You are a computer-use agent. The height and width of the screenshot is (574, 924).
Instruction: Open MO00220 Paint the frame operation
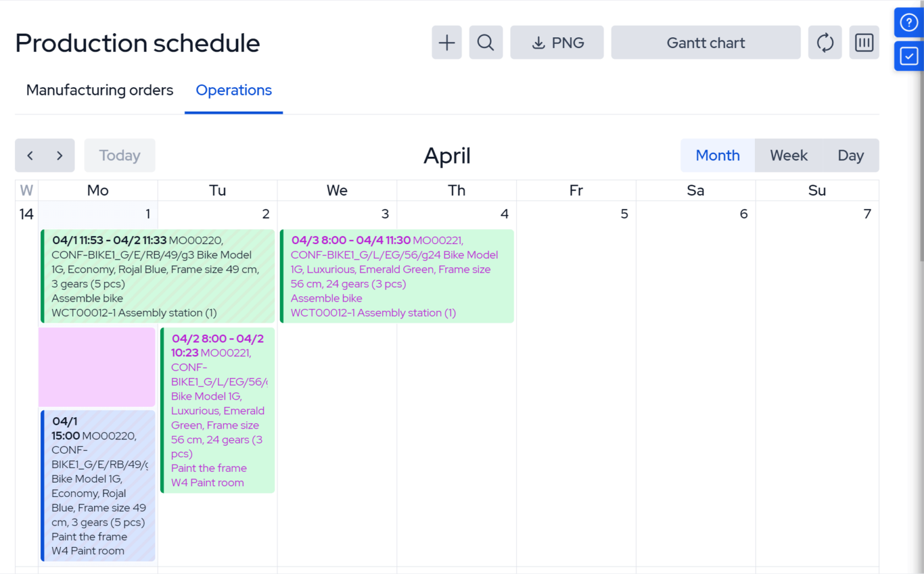(98, 486)
